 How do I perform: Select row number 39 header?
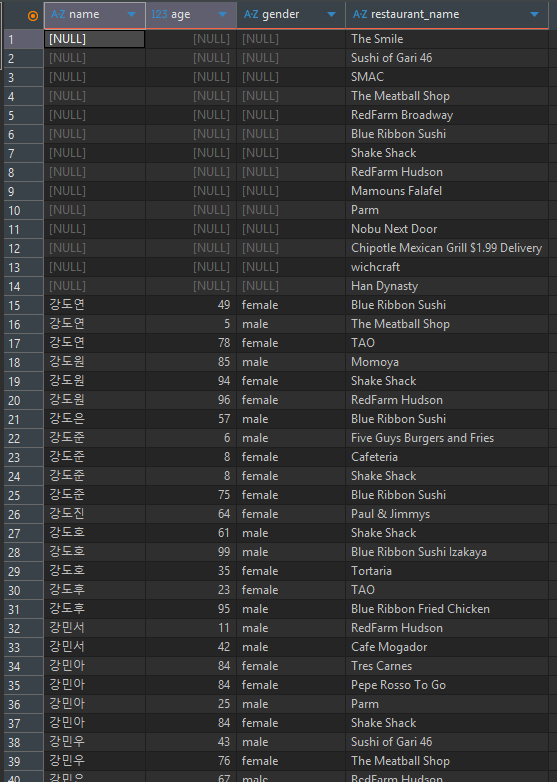23,762
